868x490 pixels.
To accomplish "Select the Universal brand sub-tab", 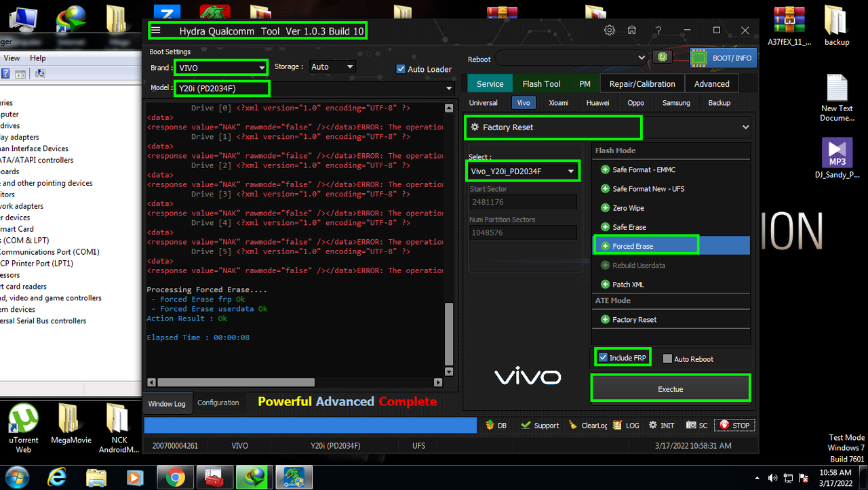I will [484, 103].
